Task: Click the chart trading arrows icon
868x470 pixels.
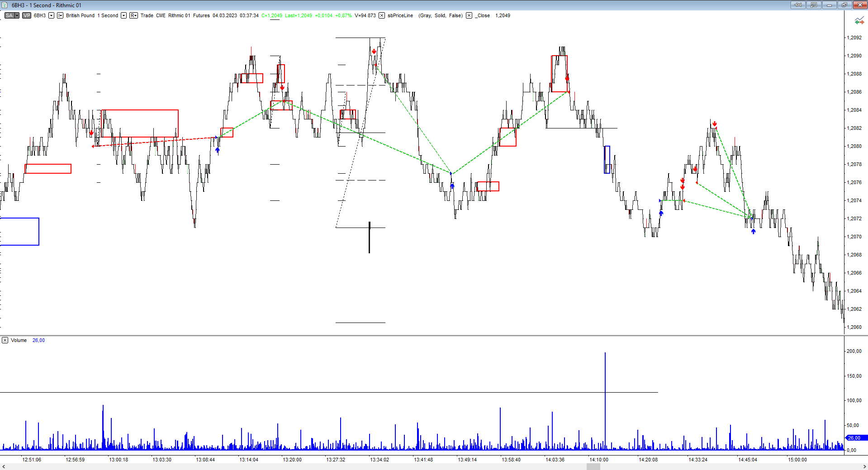Action: click(859, 21)
